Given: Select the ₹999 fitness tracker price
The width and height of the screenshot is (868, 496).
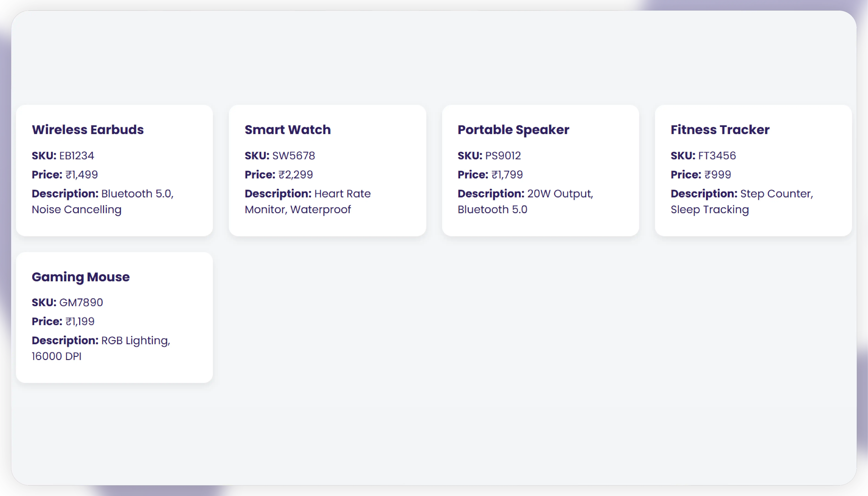Looking at the screenshot, I should click(717, 175).
